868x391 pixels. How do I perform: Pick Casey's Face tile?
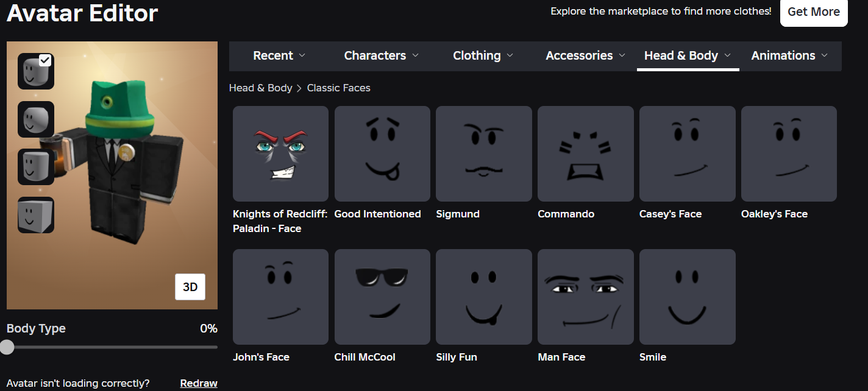click(x=687, y=153)
